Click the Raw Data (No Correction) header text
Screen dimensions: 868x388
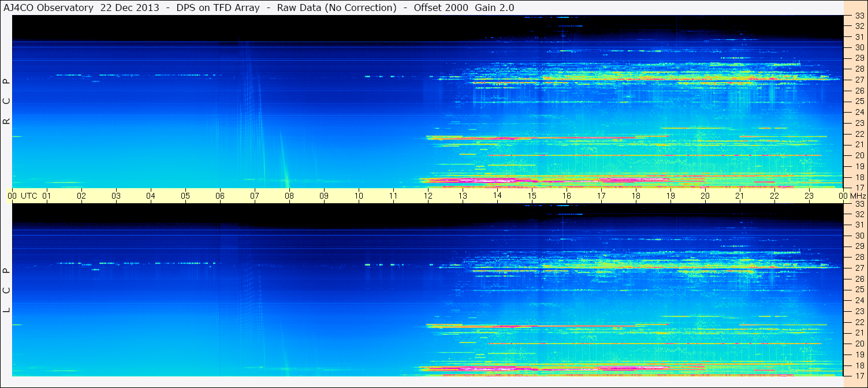[x=337, y=8]
